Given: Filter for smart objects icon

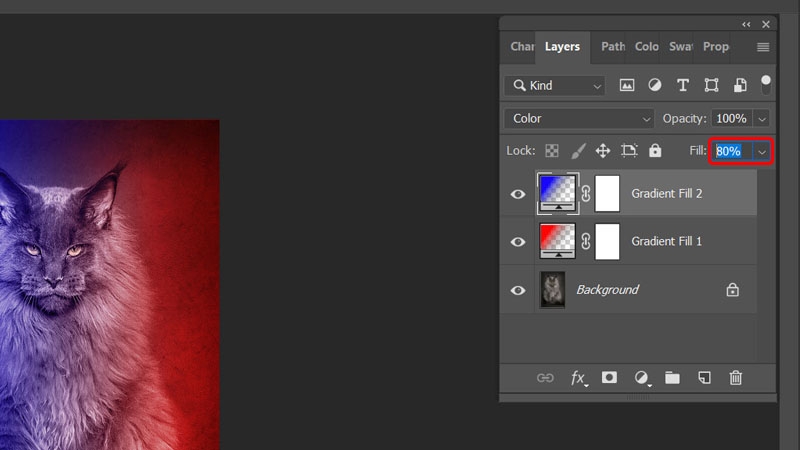Looking at the screenshot, I should (x=740, y=85).
